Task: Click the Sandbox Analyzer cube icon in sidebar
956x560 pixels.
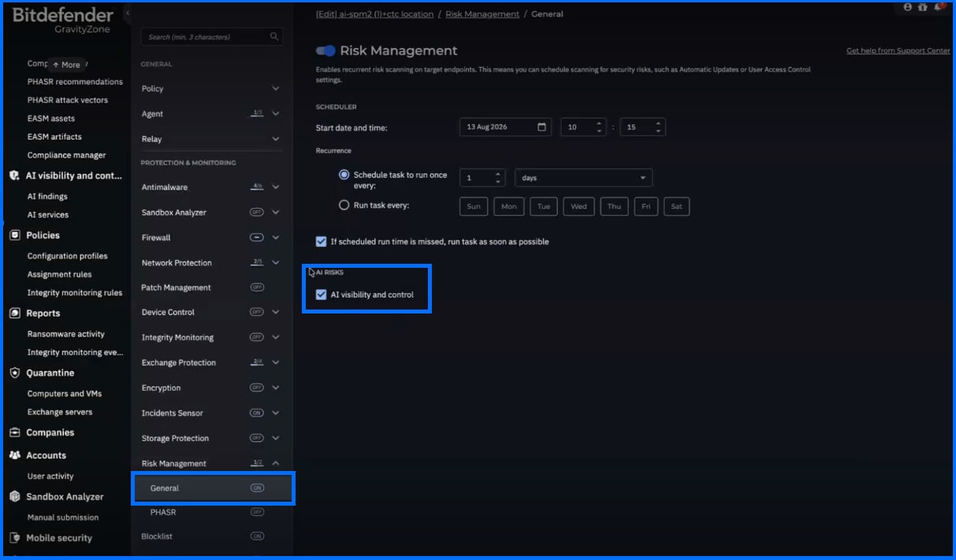Action: (x=14, y=496)
